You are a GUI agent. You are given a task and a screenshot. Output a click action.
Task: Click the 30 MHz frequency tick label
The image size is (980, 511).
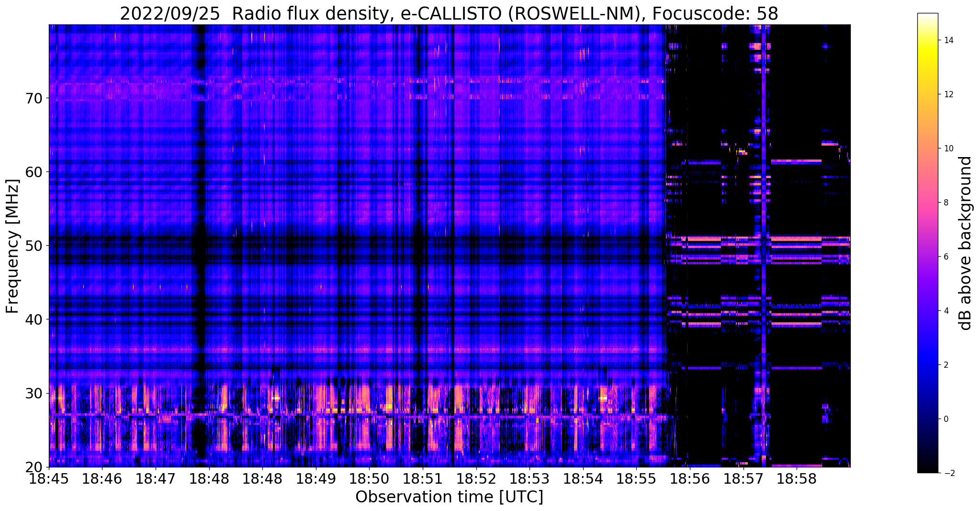(34, 393)
